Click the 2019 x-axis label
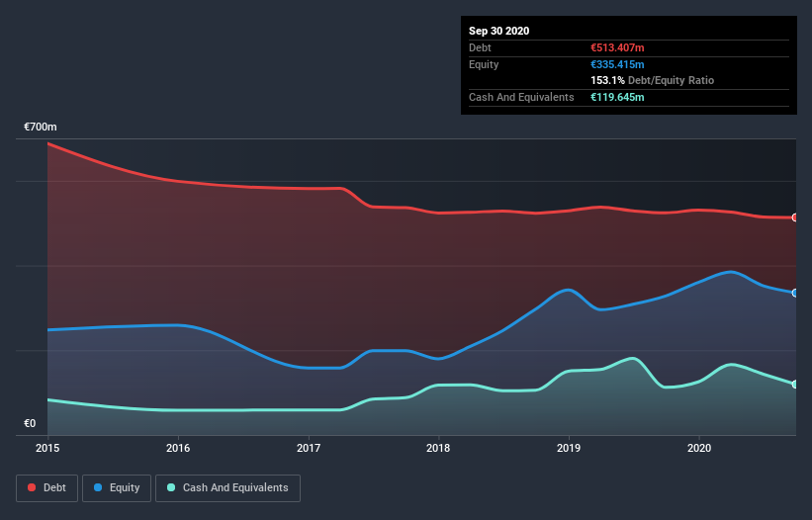The image size is (812, 520). [x=569, y=448]
